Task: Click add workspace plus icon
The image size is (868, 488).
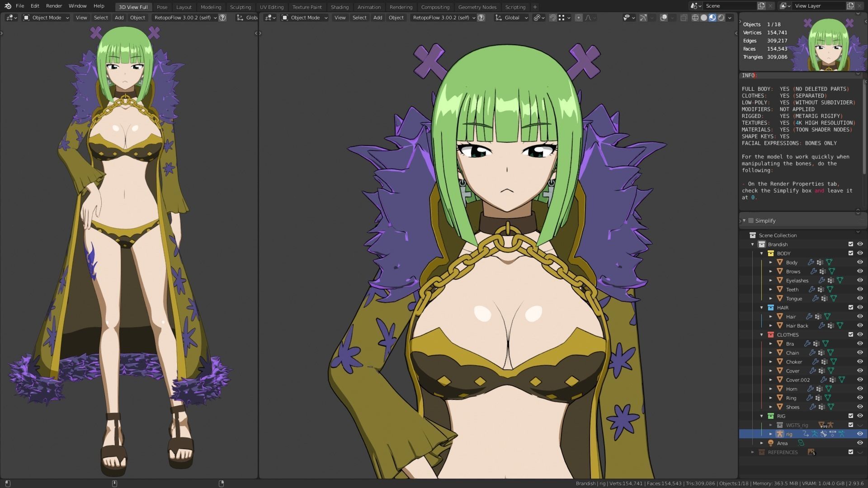Action: click(x=535, y=7)
